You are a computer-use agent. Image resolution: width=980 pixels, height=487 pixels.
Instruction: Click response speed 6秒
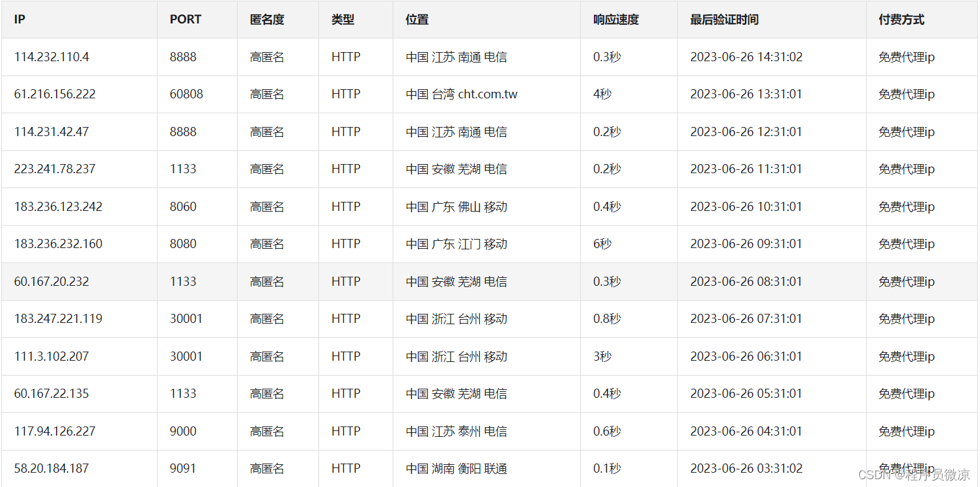click(x=602, y=244)
